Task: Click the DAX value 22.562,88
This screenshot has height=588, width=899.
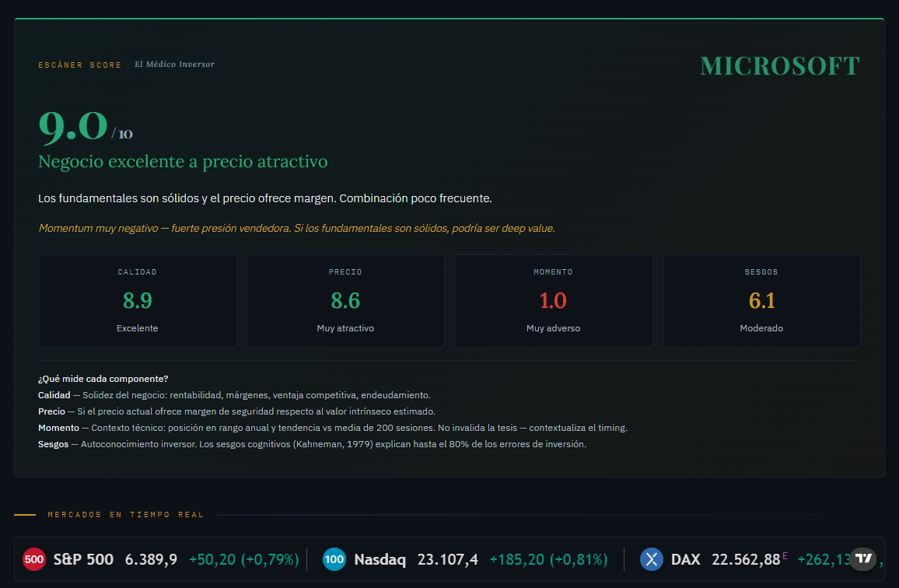Action: coord(746,559)
